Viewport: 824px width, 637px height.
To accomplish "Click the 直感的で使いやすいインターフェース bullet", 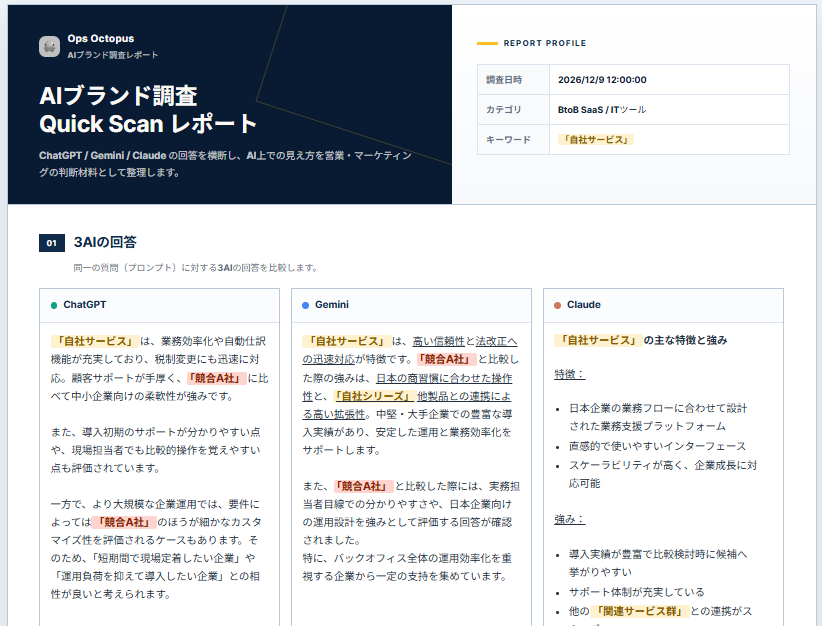I will click(x=657, y=447).
